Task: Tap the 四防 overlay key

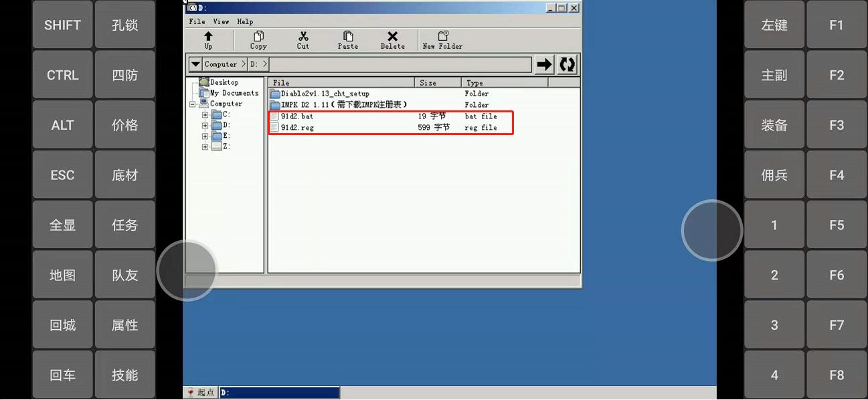Action: pos(124,75)
